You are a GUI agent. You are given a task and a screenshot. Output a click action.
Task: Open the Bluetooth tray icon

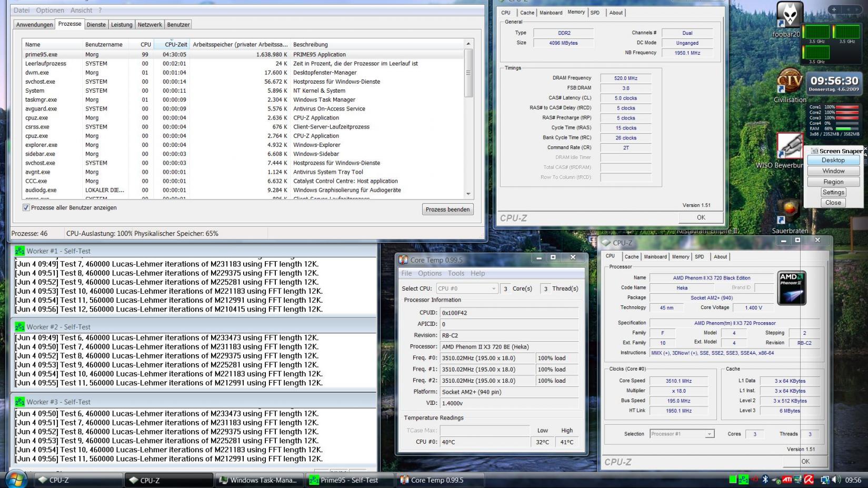click(x=765, y=480)
